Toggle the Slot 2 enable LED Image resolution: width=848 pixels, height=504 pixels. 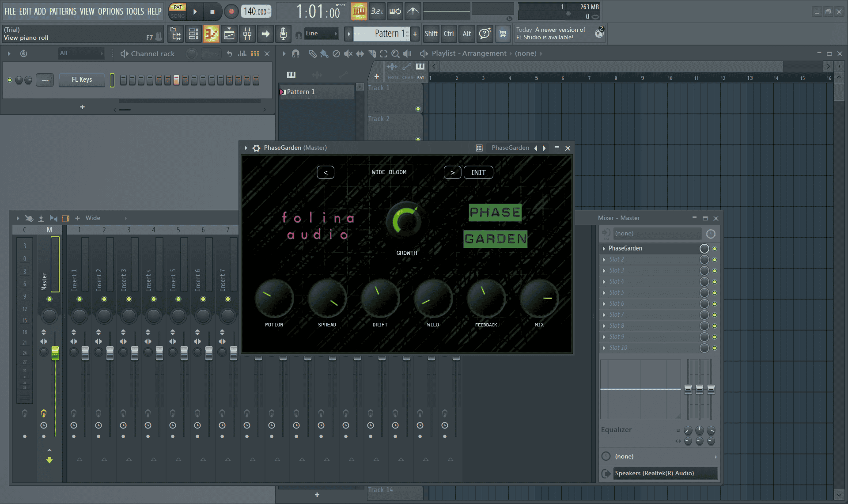[x=715, y=260]
